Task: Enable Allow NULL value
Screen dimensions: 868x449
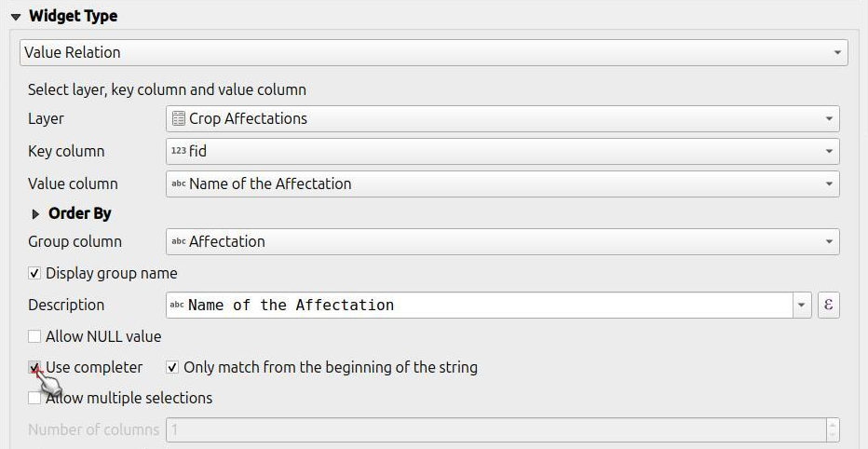Action: [x=34, y=336]
